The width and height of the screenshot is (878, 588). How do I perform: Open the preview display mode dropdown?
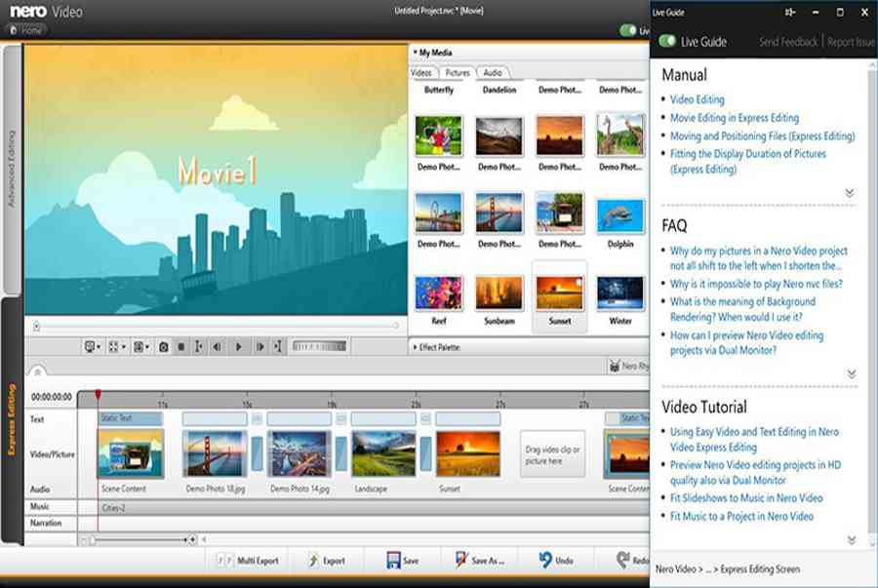point(92,347)
